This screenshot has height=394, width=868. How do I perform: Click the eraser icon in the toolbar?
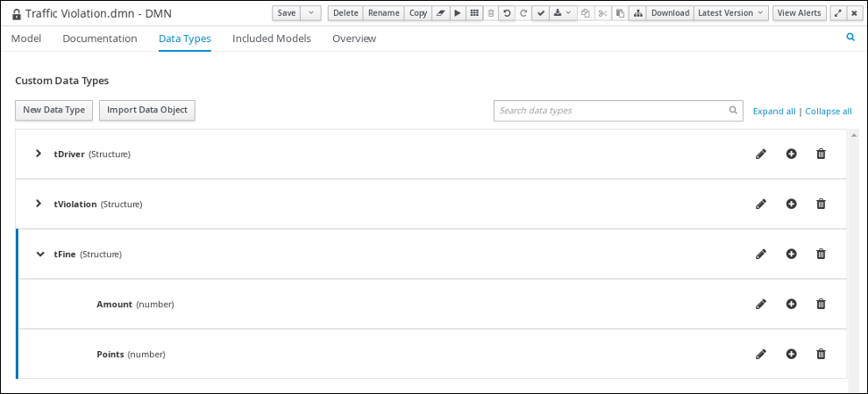[x=441, y=13]
